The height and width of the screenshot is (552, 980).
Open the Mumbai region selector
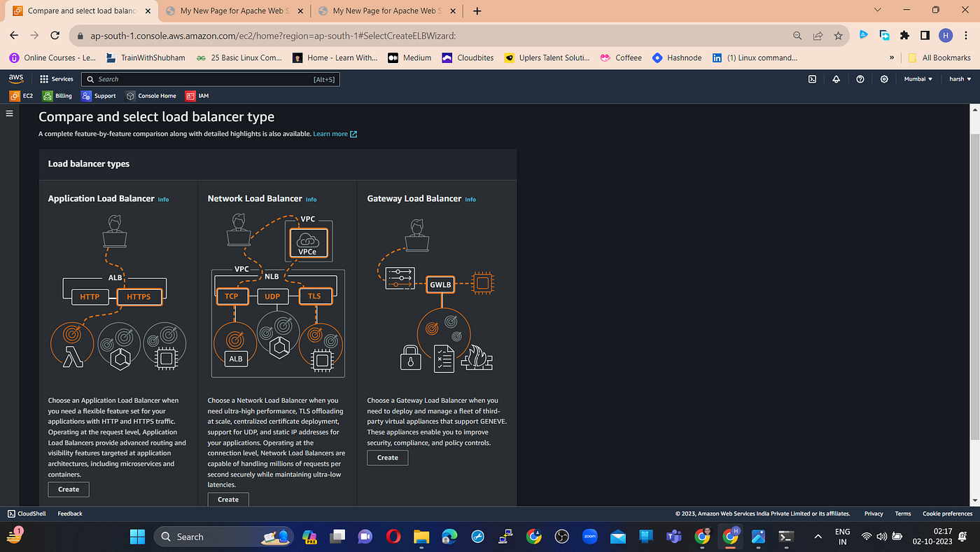coord(918,79)
